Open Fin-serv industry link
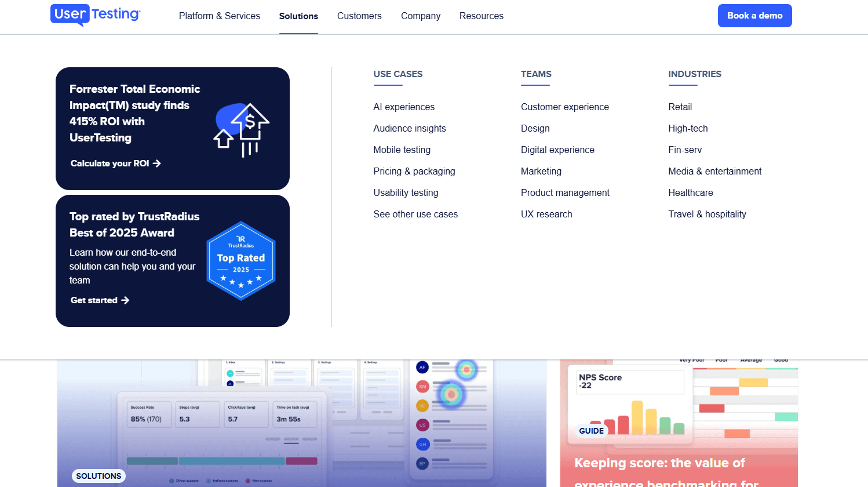The width and height of the screenshot is (868, 487). 685,150
